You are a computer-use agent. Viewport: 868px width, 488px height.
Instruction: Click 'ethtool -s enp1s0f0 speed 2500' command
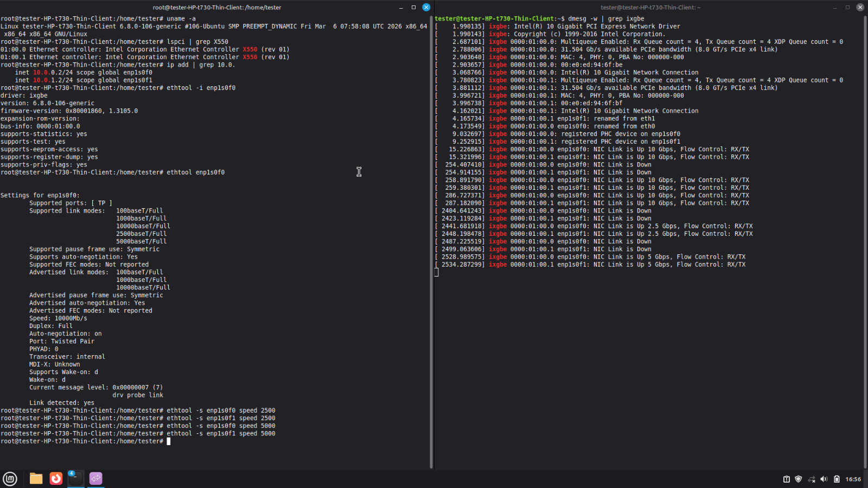click(x=221, y=410)
